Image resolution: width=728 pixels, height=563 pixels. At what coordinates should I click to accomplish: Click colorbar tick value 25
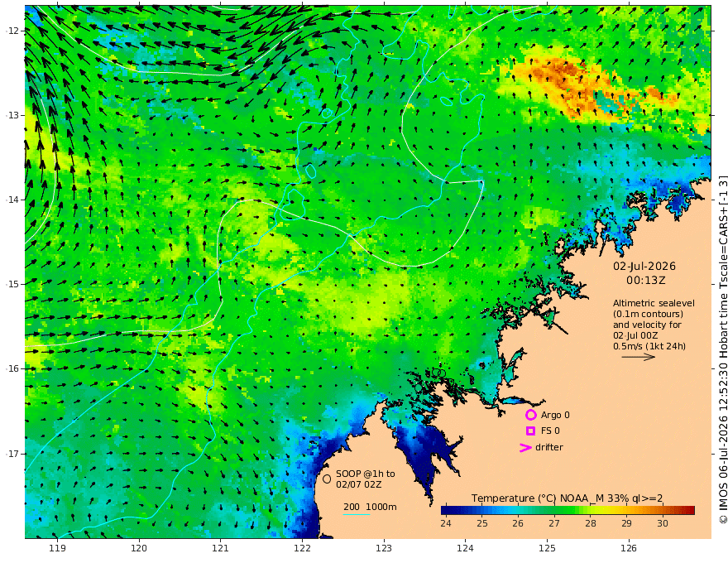coord(482,523)
